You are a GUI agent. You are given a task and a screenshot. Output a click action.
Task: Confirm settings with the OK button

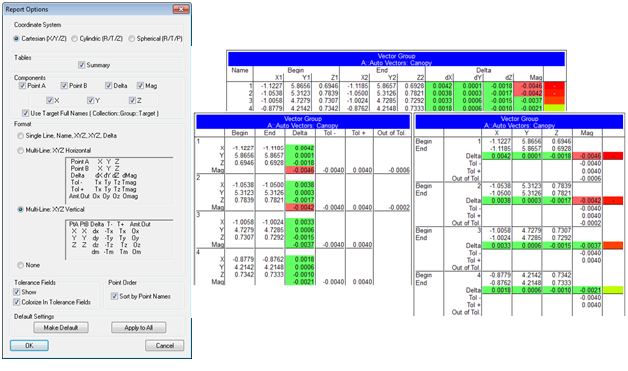point(29,346)
